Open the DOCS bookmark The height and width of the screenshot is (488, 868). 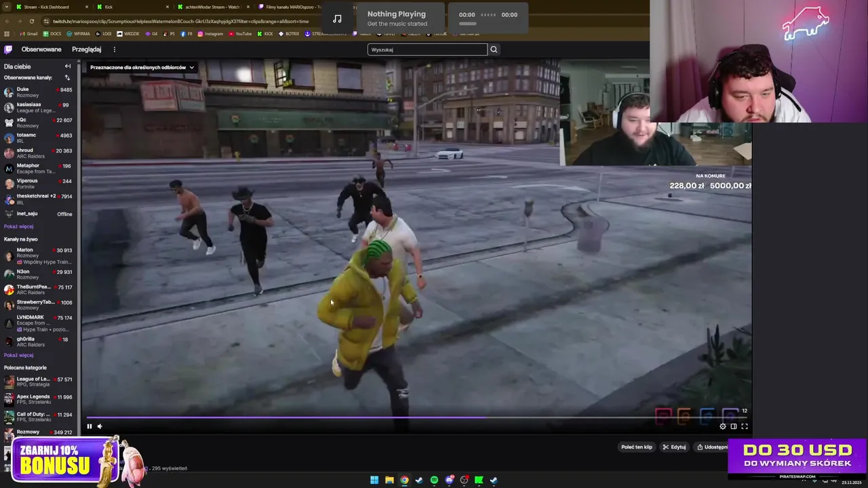click(52, 34)
